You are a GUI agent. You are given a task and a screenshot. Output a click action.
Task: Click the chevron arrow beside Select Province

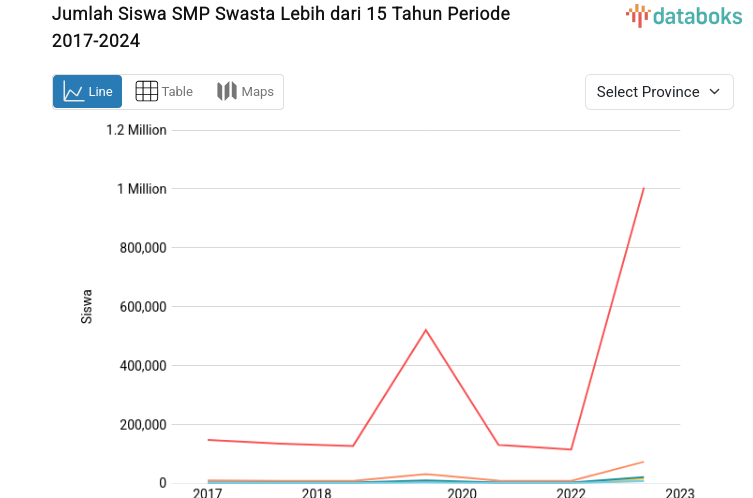tap(714, 92)
